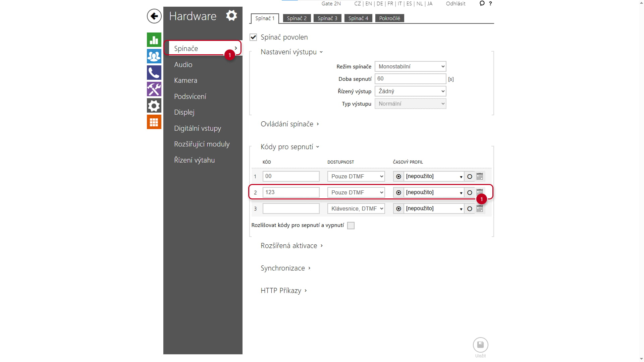Screen dimensions: 644x362
Task: Check Rozlišovat kódy pro sepnutí a vypnutí
Action: (x=351, y=226)
